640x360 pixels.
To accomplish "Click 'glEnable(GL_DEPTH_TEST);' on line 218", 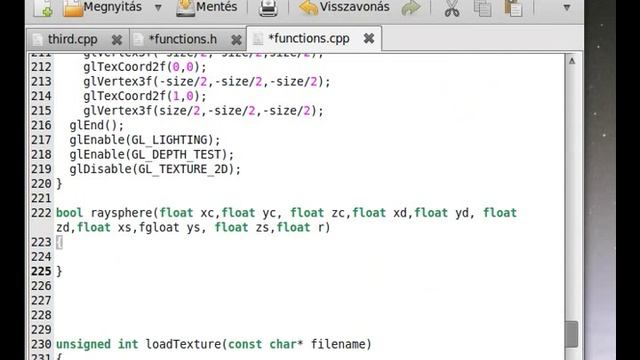I will coord(152,155).
